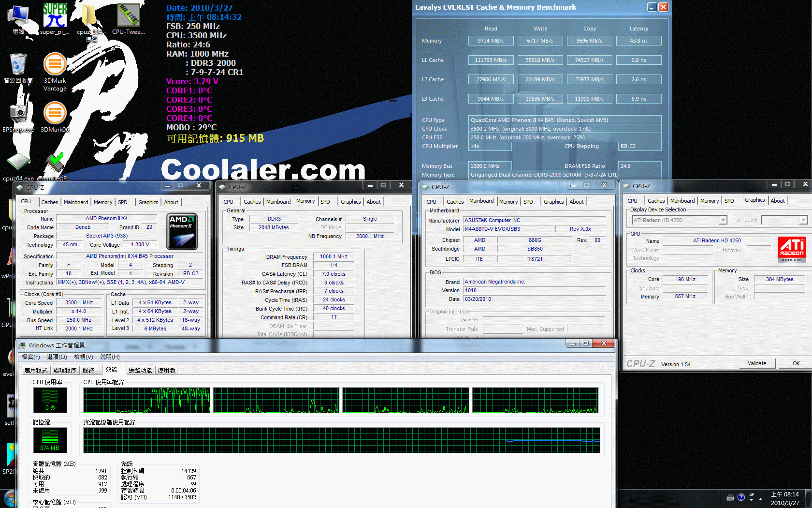Open the Recycle Bin (資源回收筒) icon
The image size is (812, 508).
coord(18,65)
